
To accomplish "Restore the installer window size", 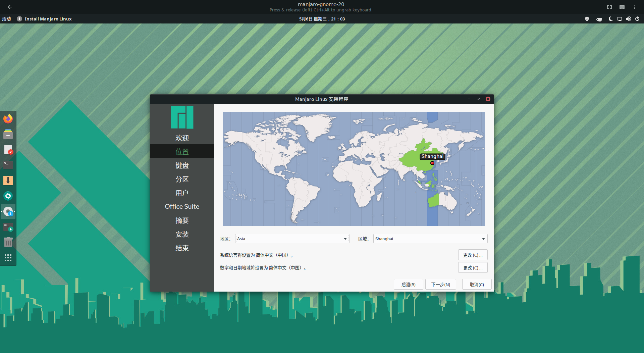I will 479,99.
